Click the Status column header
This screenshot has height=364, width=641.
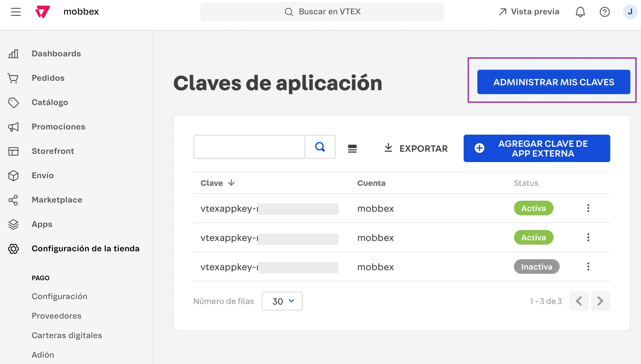pyautogui.click(x=526, y=183)
